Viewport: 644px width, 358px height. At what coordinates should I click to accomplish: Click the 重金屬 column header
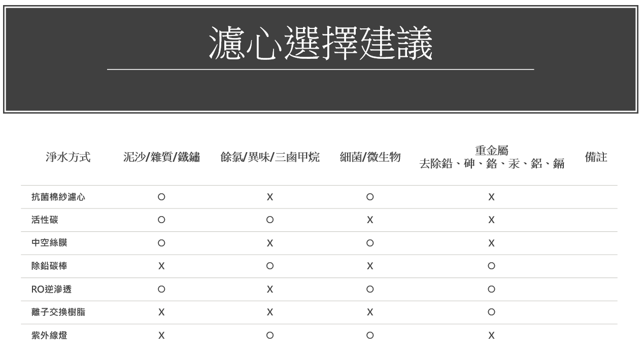coord(491,151)
